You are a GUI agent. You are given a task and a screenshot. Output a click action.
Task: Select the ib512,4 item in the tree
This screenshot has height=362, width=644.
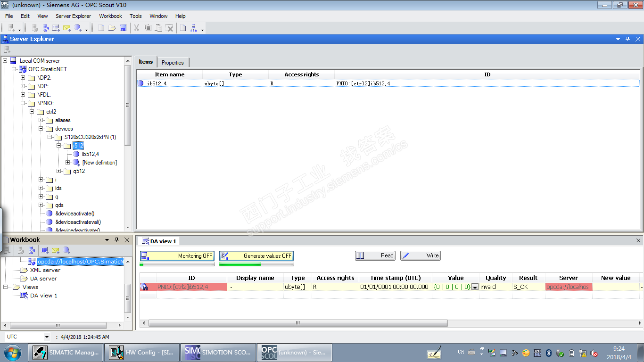[x=91, y=154]
